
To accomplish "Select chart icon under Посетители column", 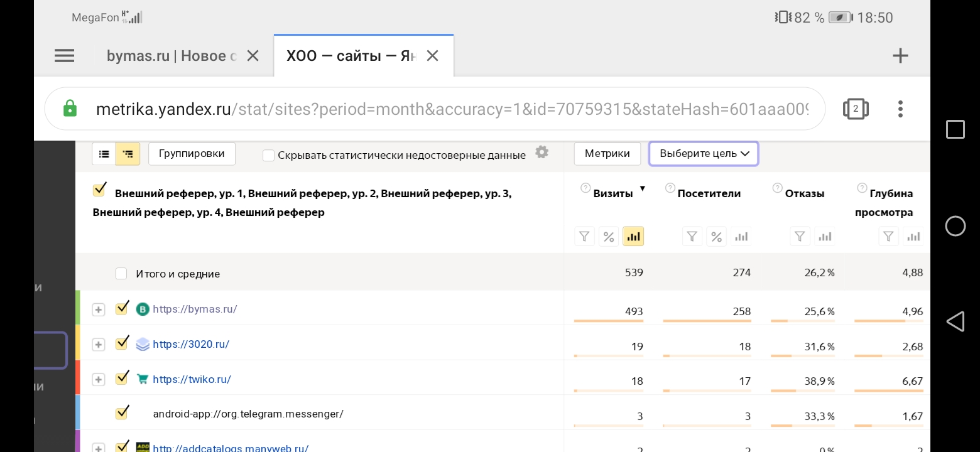I will point(741,237).
